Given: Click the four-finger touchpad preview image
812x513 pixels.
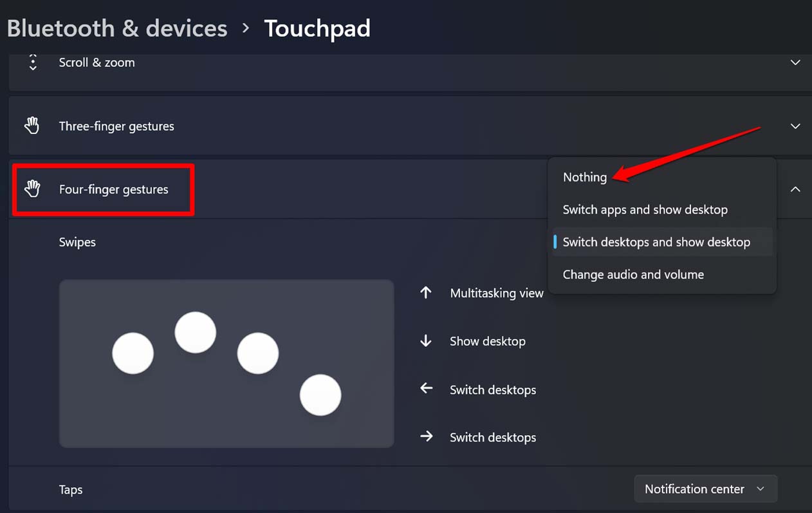Looking at the screenshot, I should click(x=226, y=363).
